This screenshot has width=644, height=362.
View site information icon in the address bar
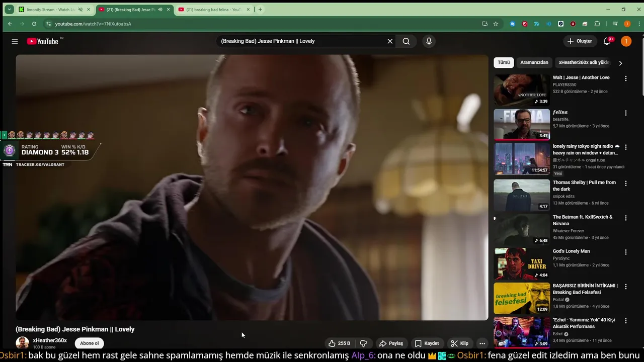48,24
